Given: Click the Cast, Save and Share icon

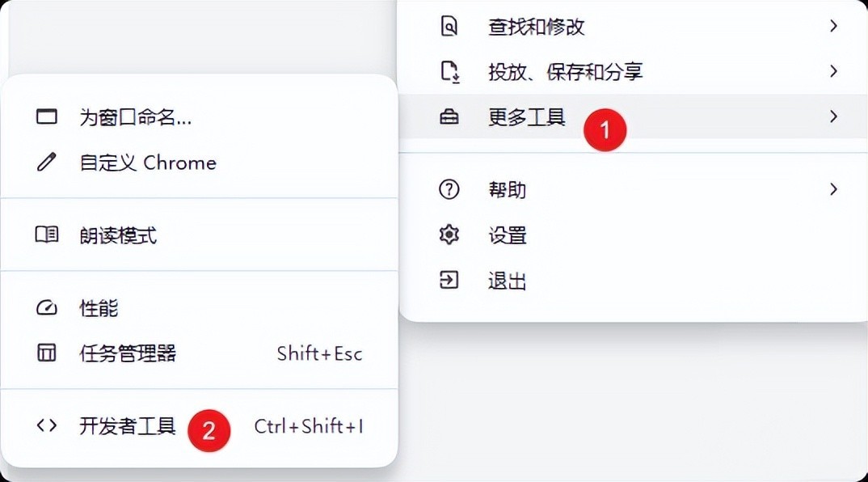Looking at the screenshot, I should click(x=449, y=72).
